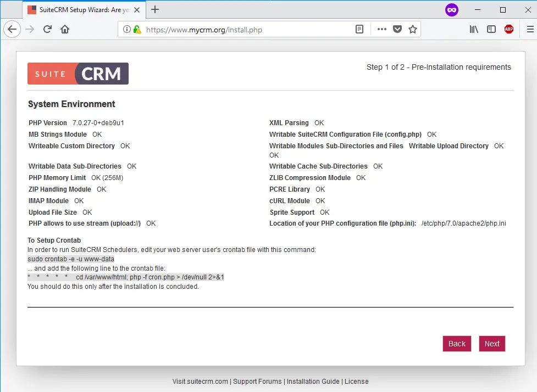Open the browser home page icon
Image resolution: width=537 pixels, height=392 pixels.
point(65,30)
